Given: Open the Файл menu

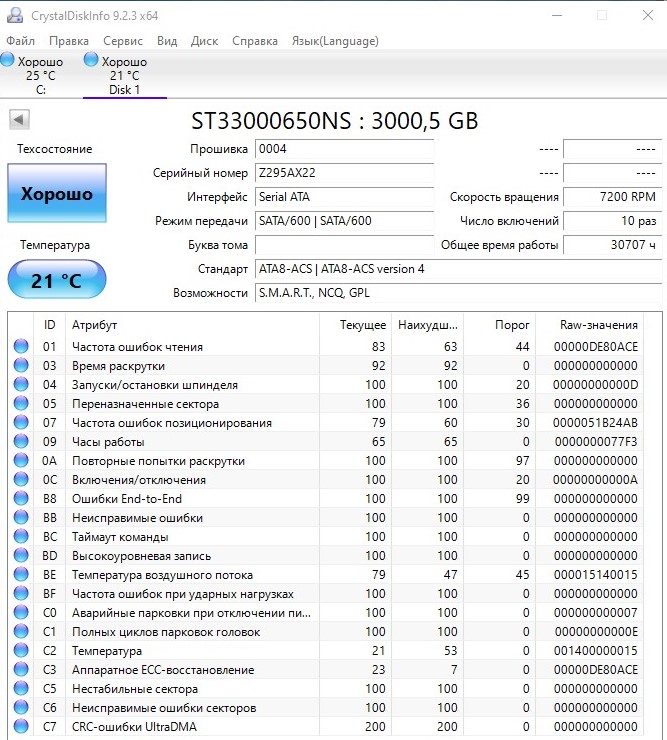Looking at the screenshot, I should pyautogui.click(x=21, y=41).
